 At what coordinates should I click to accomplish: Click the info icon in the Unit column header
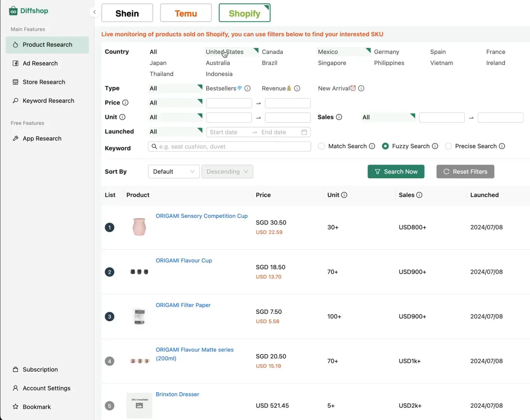[x=344, y=195]
